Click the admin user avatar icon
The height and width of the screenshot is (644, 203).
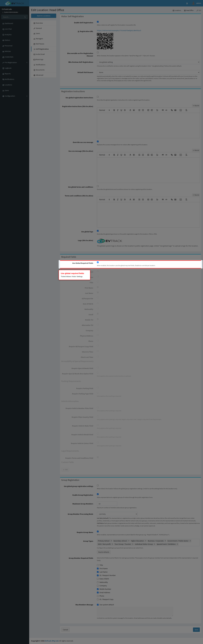(193, 3)
